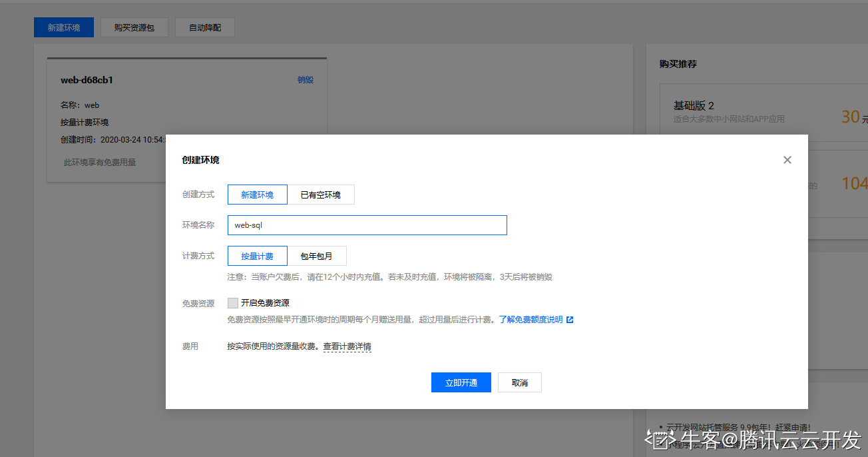
Task: Cancel the dialog with 取消 button
Action: 520,382
